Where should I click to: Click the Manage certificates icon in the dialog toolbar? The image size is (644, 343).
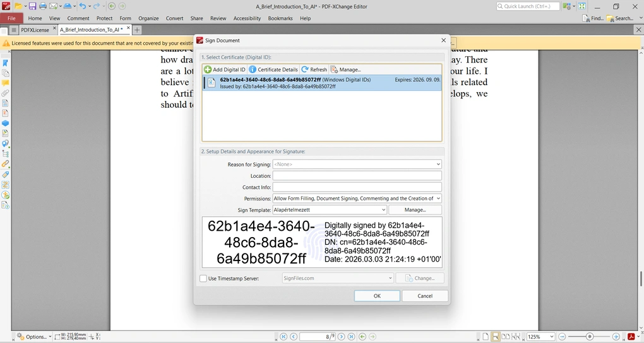(x=335, y=69)
